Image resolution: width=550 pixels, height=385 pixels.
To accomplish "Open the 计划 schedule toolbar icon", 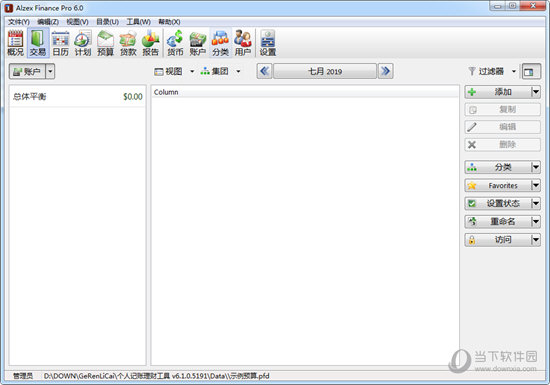I will (83, 43).
